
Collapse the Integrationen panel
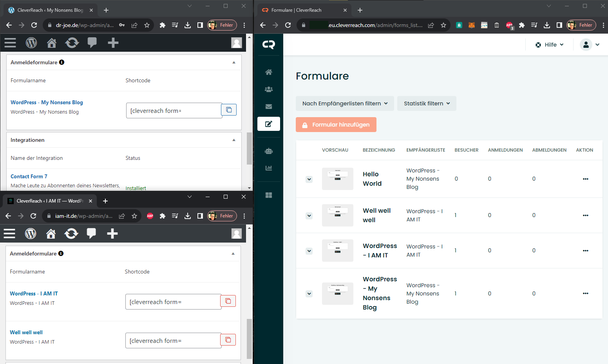[x=234, y=140]
